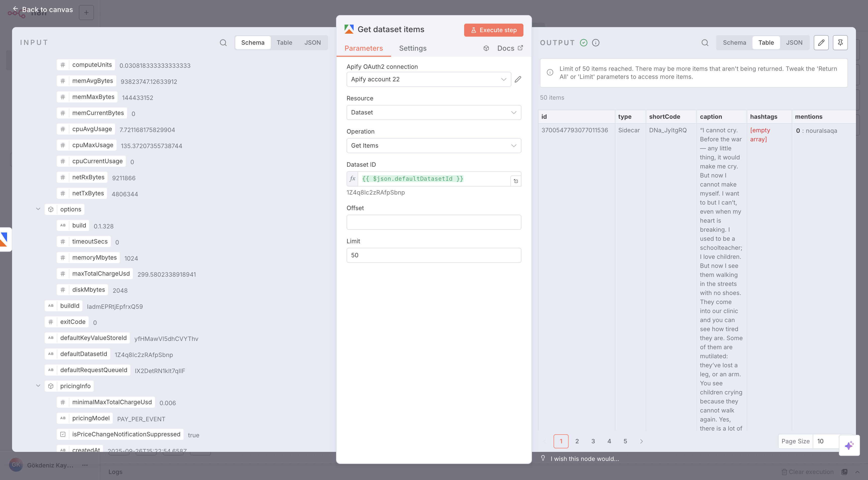This screenshot has height=480, width=868.
Task: Go to page 2 of the results
Action: [x=577, y=441]
